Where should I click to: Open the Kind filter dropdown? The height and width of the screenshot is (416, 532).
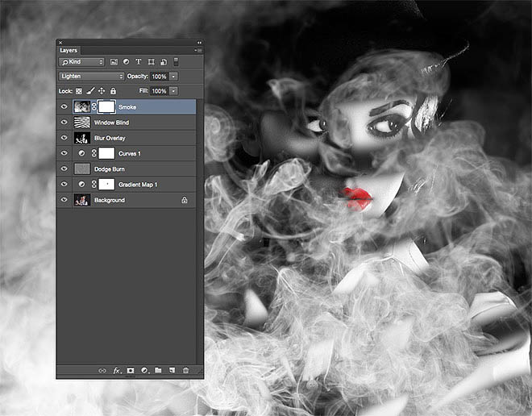(x=81, y=62)
